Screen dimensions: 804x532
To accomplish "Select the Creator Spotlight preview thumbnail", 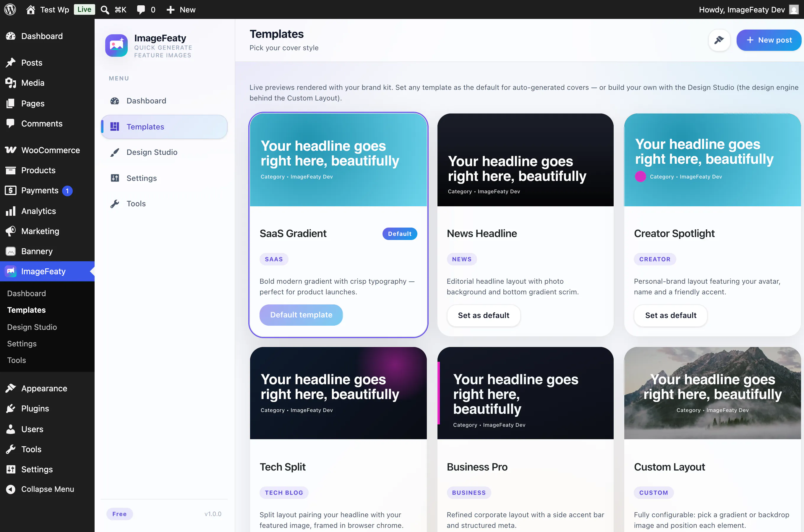I will [x=712, y=160].
